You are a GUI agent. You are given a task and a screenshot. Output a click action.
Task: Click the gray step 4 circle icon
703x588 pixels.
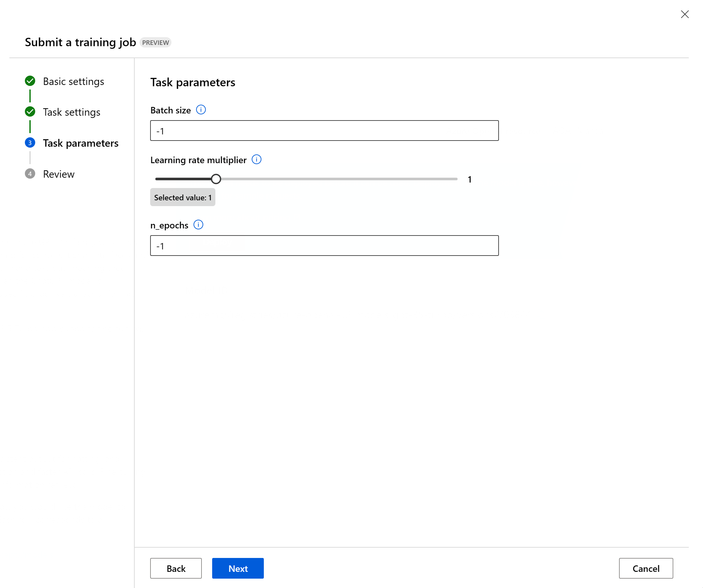[x=30, y=174]
